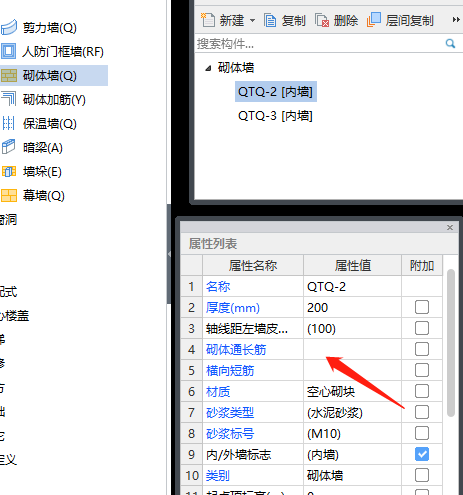Click the left panel collapse handle
463x495 pixels.
(x=169, y=254)
